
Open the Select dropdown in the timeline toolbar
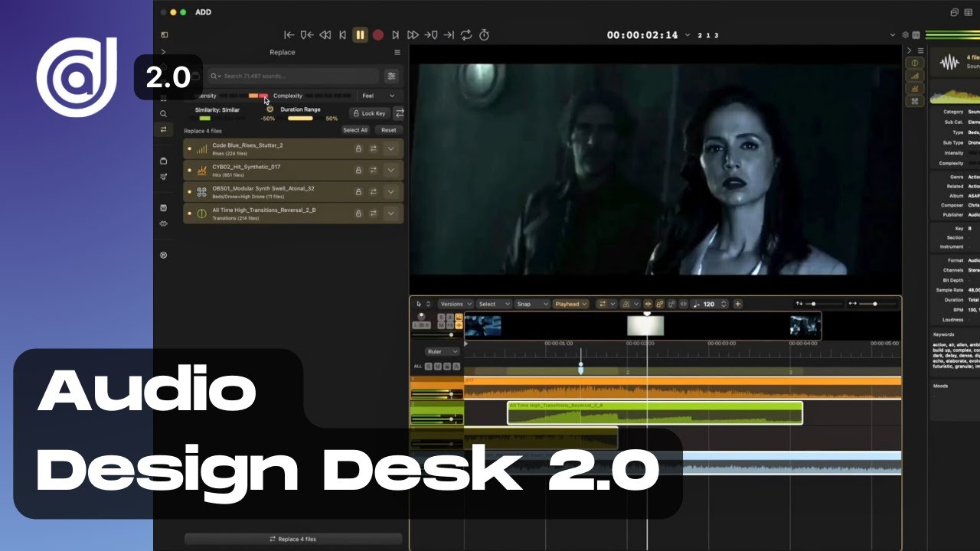(x=495, y=304)
